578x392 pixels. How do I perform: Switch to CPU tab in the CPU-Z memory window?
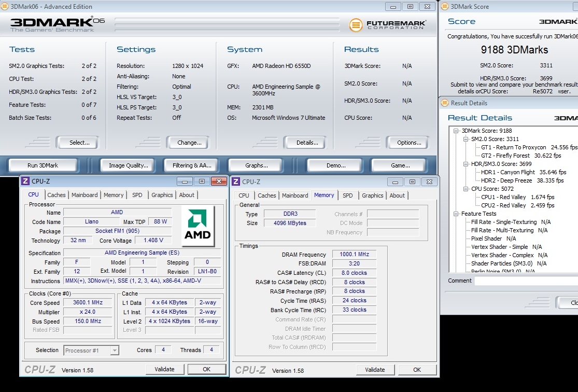click(x=244, y=195)
